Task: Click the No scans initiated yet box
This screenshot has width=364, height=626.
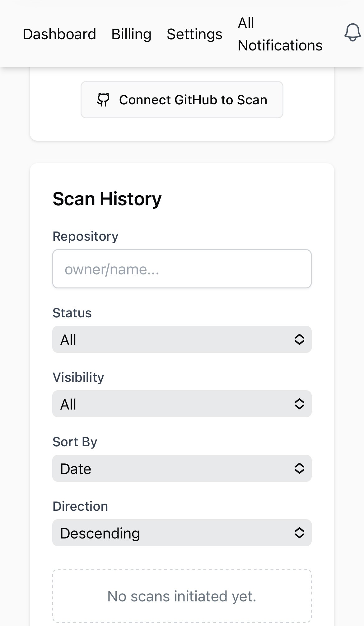Action: pyautogui.click(x=182, y=596)
